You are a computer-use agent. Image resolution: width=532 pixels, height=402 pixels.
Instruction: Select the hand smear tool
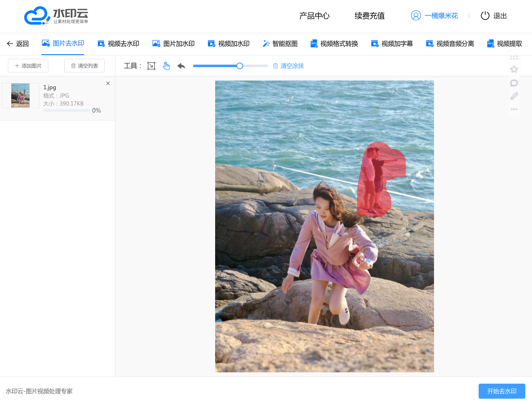(x=166, y=66)
